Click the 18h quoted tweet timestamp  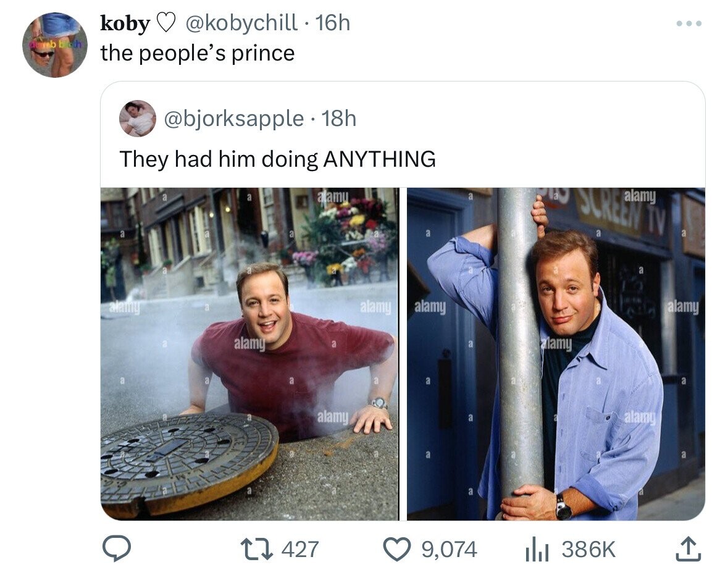pos(339,119)
